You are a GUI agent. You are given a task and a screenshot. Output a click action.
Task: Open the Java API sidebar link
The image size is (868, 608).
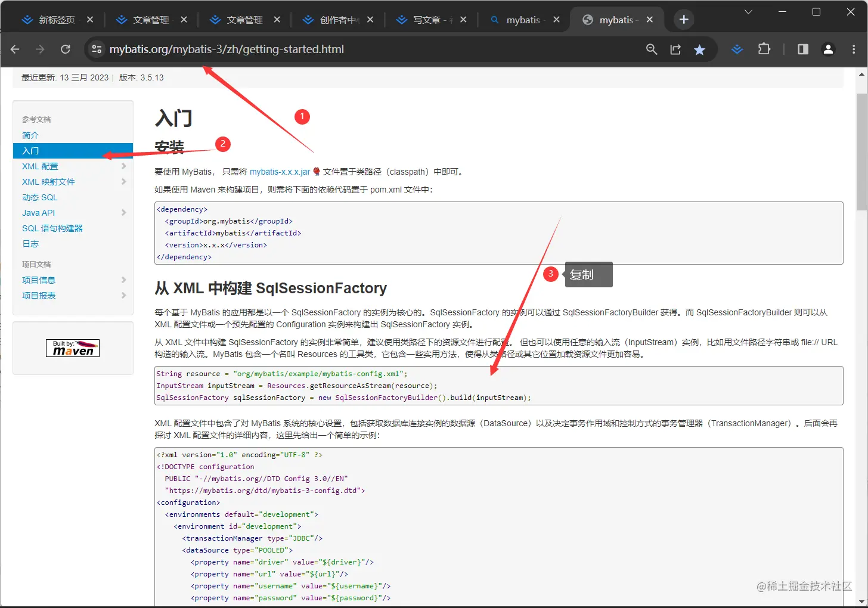coord(38,213)
